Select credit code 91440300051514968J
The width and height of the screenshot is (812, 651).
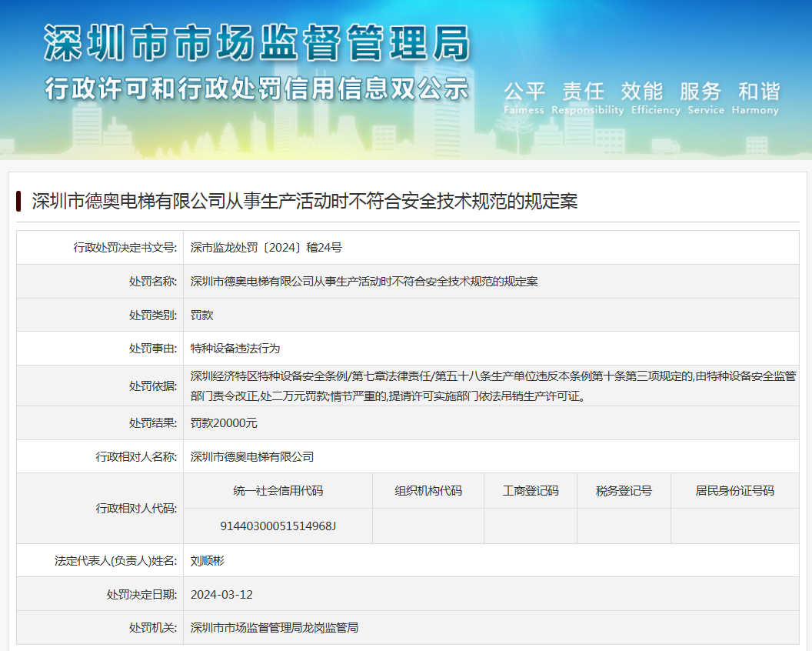pos(278,526)
